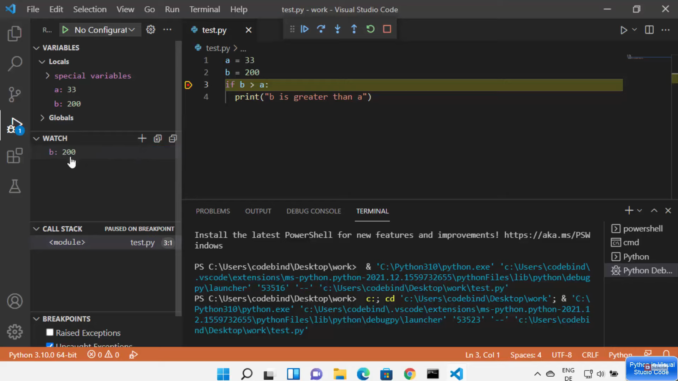This screenshot has width=678, height=381.
Task: Select the cmd terminal
Action: point(641,242)
